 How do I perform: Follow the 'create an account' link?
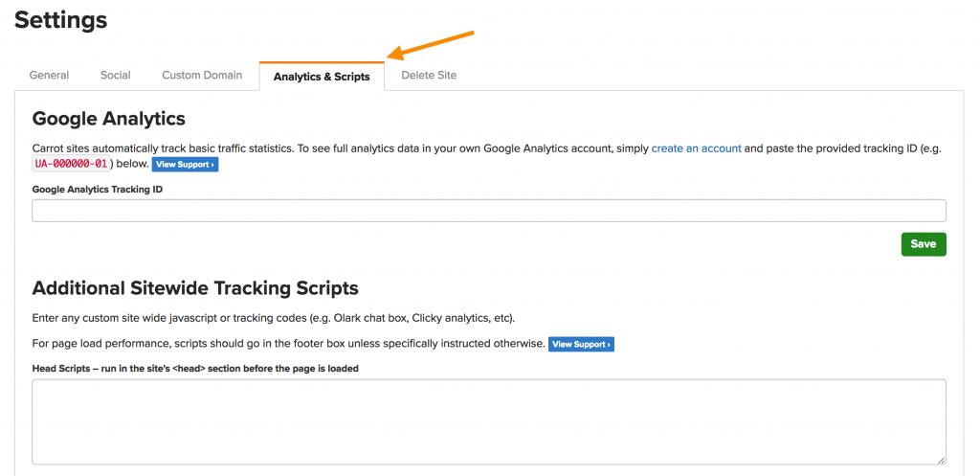(x=697, y=148)
